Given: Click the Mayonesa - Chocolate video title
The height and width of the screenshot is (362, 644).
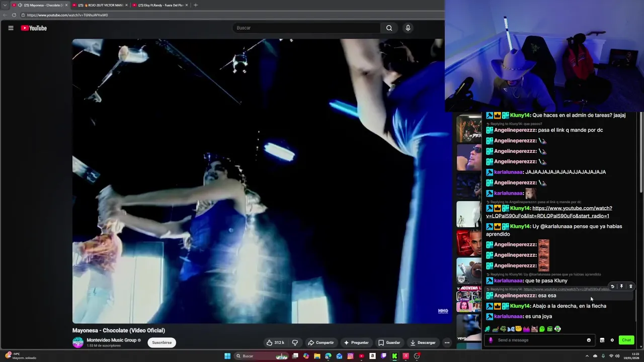Looking at the screenshot, I should point(119,330).
